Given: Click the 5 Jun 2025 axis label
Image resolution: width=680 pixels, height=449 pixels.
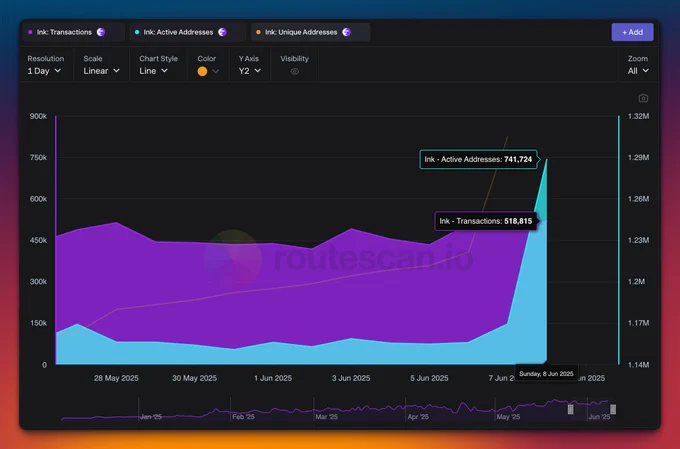Looking at the screenshot, I should click(x=429, y=378).
